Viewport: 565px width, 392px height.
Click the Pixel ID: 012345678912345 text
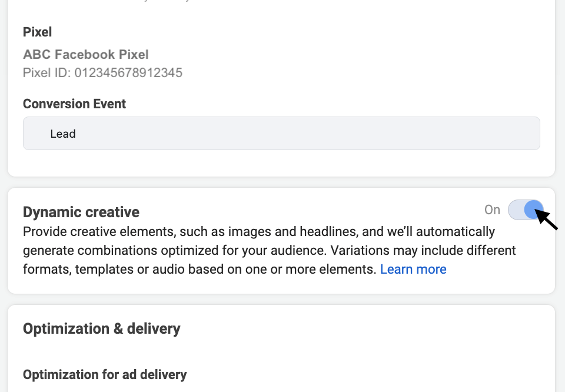(x=102, y=73)
